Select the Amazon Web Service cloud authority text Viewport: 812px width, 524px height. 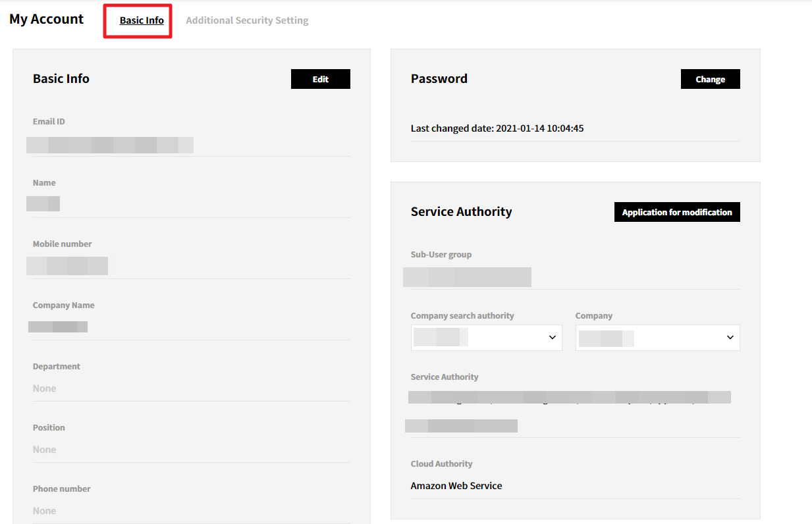(x=456, y=486)
